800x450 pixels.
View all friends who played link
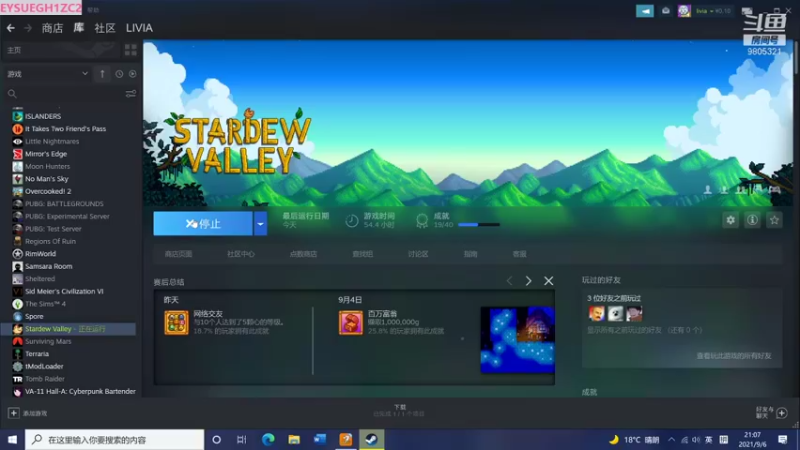[734, 356]
